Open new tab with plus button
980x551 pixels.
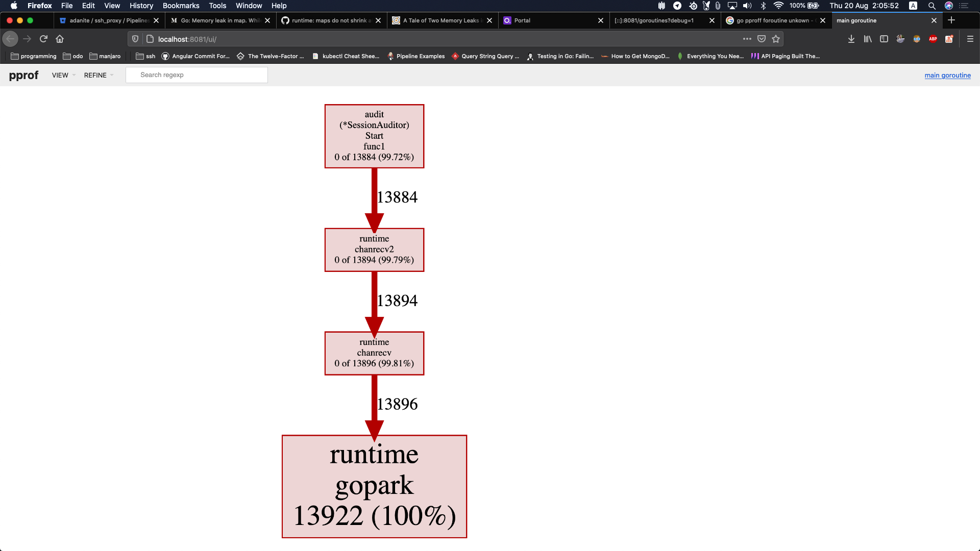[x=951, y=20]
